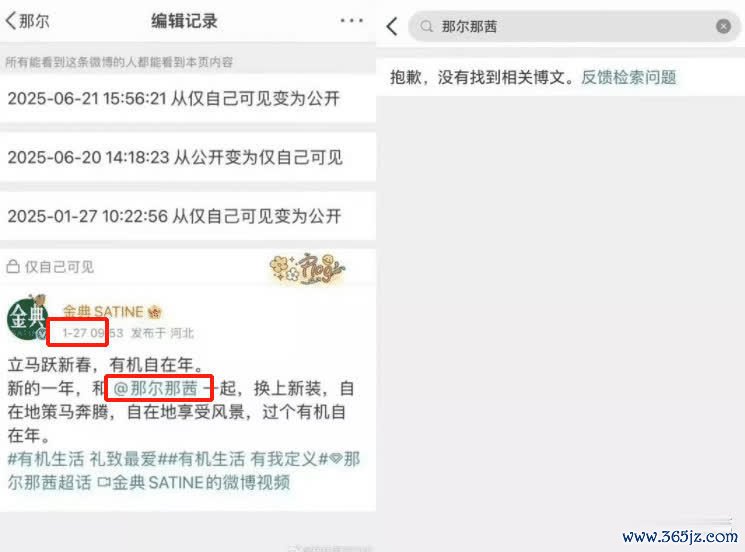Tap the Vlog flower sticker

pos(307,268)
